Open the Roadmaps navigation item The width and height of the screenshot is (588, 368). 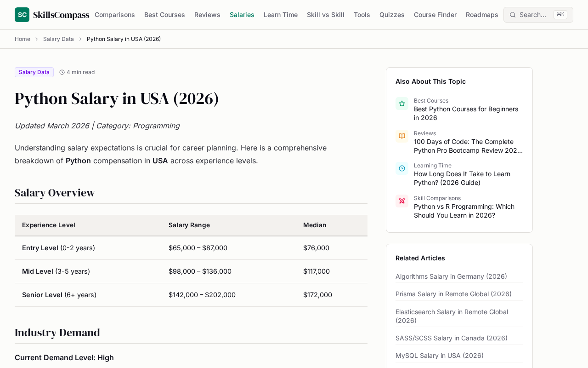click(x=482, y=15)
